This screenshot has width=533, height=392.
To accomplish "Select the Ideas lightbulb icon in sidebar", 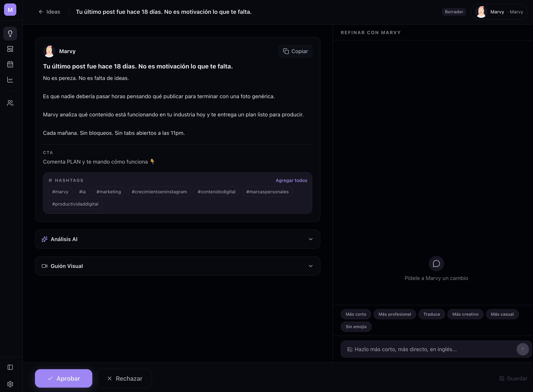I will [10, 33].
